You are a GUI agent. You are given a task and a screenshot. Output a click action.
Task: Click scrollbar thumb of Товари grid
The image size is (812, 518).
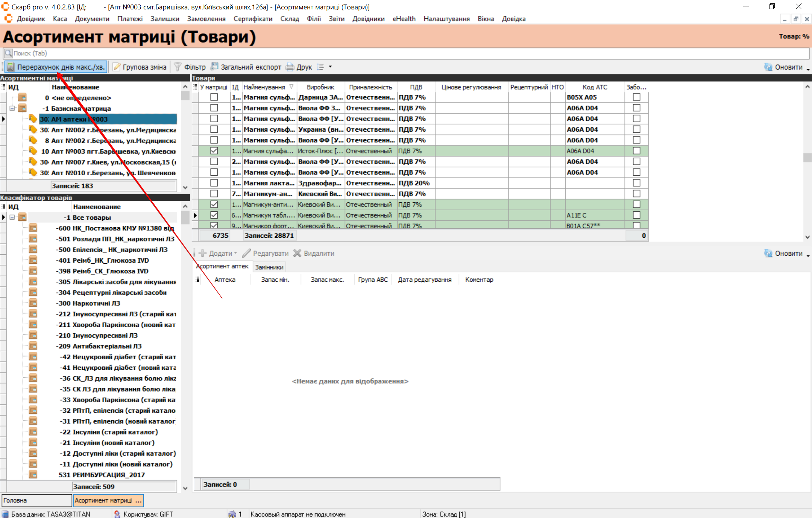coord(807,157)
